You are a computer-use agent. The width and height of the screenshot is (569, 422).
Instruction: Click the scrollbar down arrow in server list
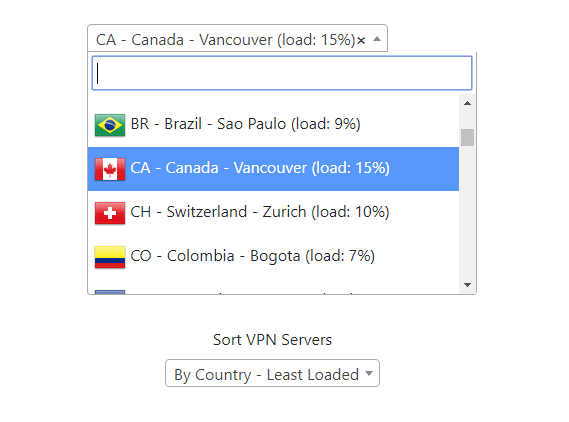point(467,285)
